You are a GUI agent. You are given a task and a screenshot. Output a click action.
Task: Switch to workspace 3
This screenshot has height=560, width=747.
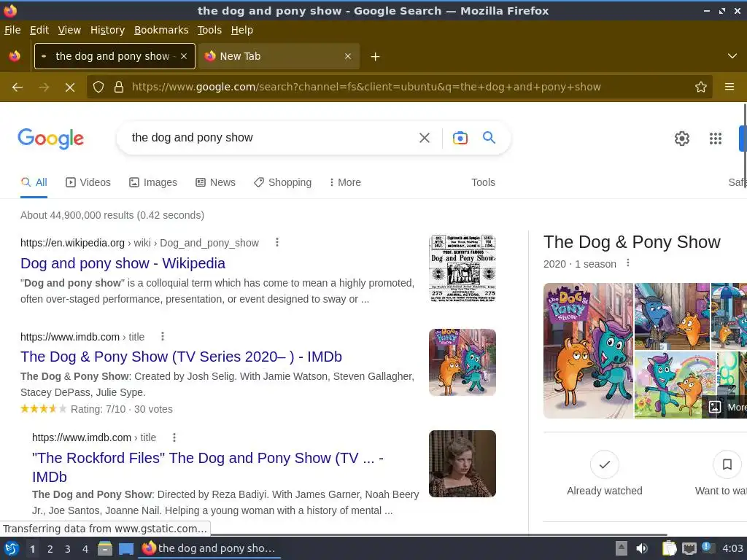pyautogui.click(x=68, y=549)
